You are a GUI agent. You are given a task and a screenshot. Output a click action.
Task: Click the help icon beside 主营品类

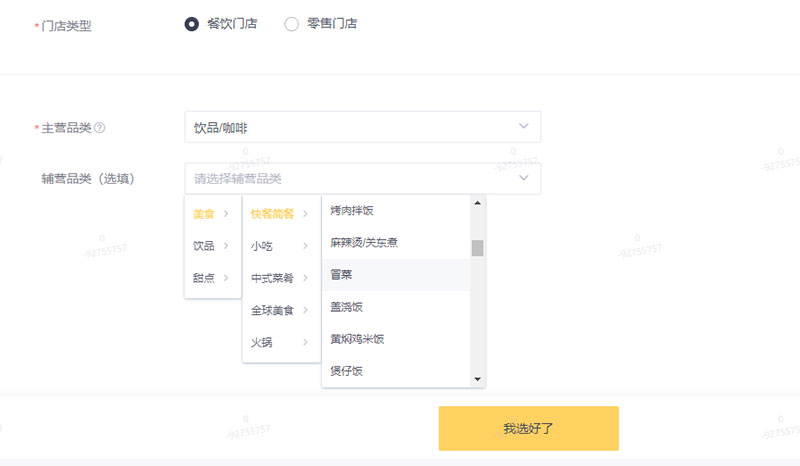100,128
